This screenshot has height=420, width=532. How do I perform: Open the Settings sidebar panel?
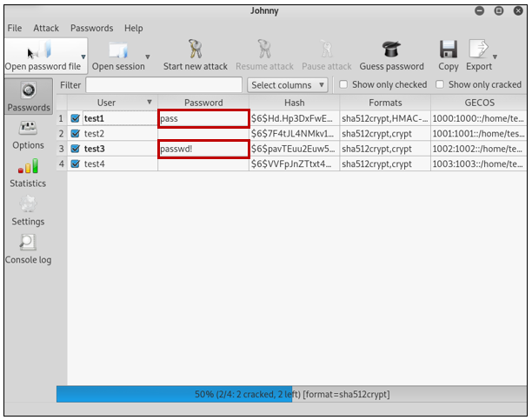tap(28, 211)
